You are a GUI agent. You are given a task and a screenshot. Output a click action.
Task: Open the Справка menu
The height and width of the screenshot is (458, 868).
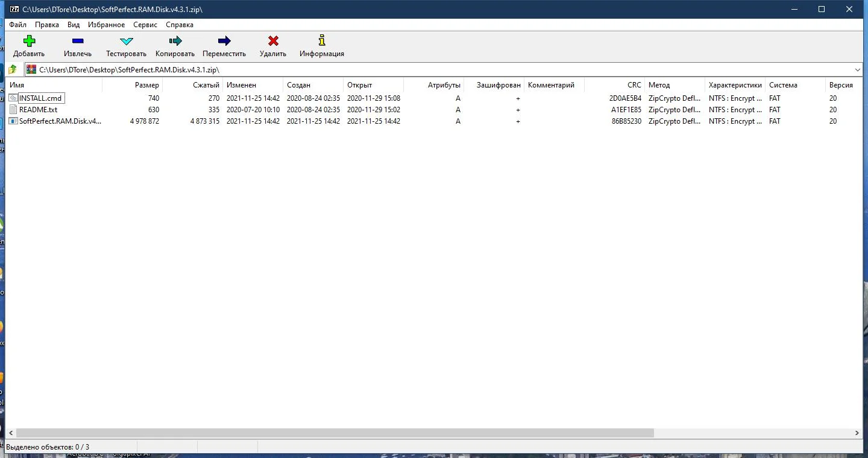(180, 25)
